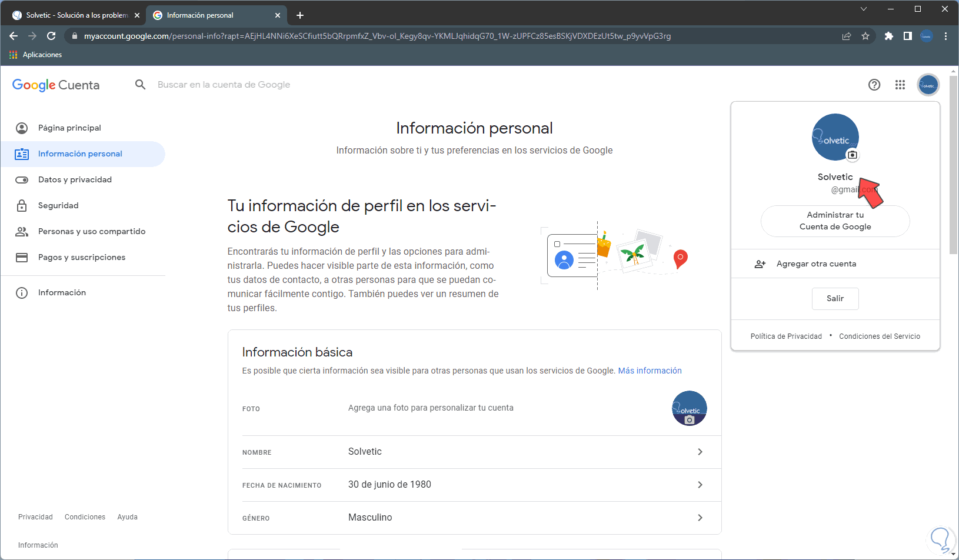This screenshot has width=959, height=560.
Task: Click the Chrome profile avatar in toolbar
Action: [927, 36]
